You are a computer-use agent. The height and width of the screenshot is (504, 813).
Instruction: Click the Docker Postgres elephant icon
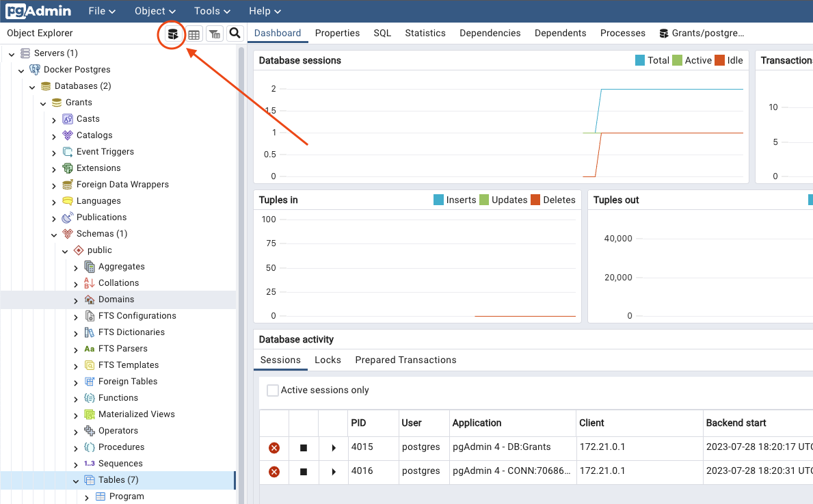coord(35,70)
